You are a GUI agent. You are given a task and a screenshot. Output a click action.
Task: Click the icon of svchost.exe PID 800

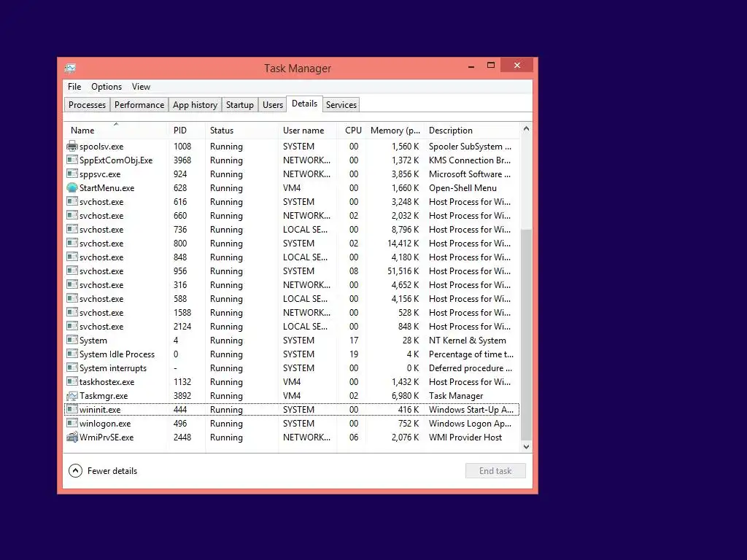click(x=72, y=242)
